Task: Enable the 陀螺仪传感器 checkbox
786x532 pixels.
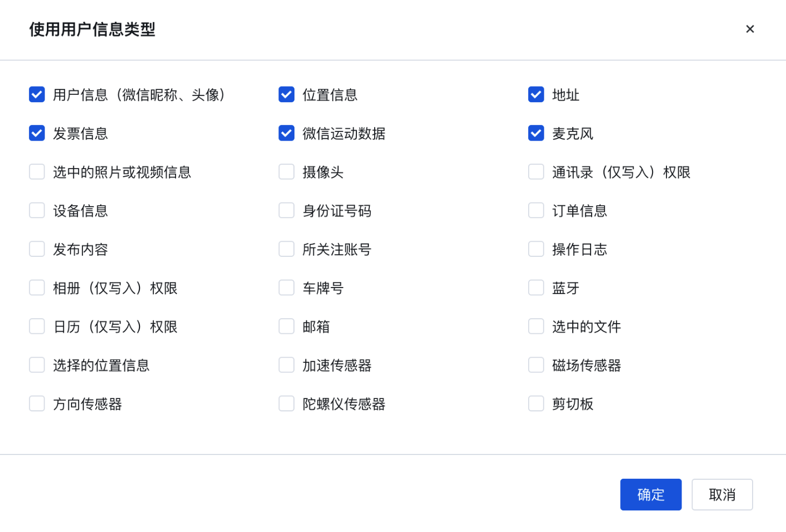Action: pos(286,404)
